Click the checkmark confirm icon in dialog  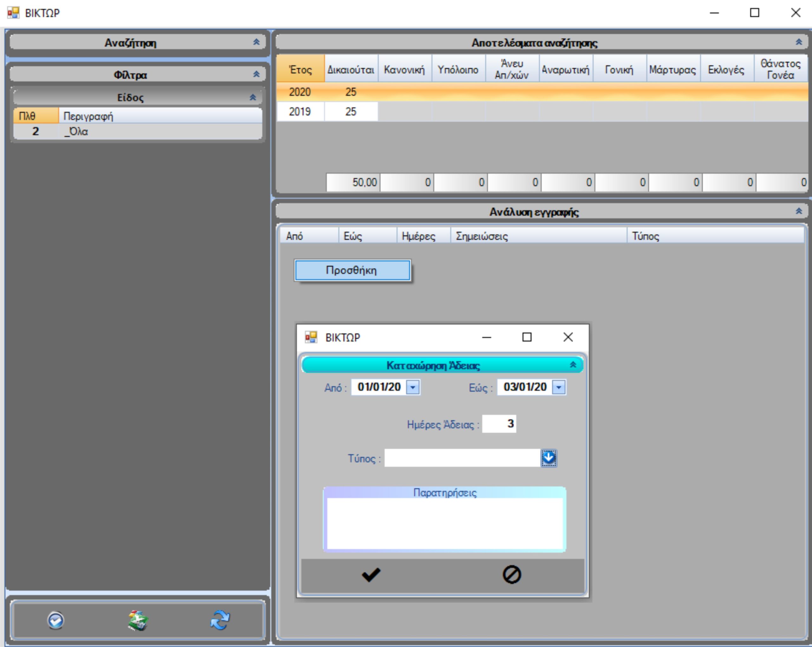pyautogui.click(x=371, y=575)
